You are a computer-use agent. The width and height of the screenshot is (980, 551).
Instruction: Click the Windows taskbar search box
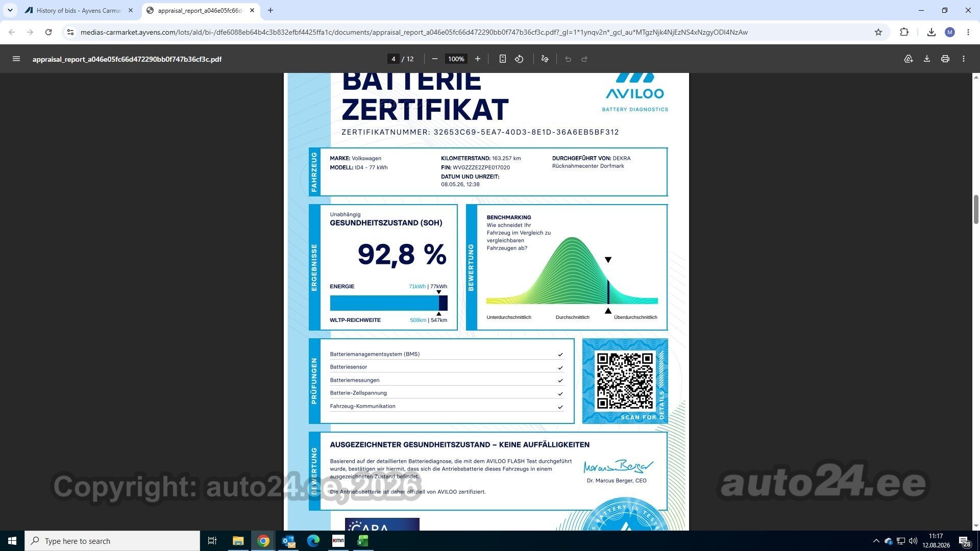(112, 541)
